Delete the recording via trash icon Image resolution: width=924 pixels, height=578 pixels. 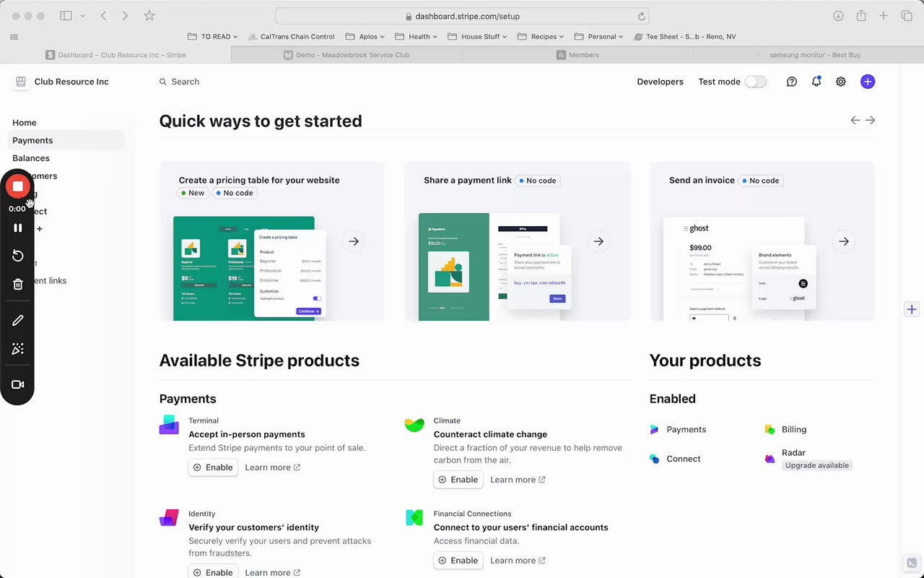tap(18, 284)
